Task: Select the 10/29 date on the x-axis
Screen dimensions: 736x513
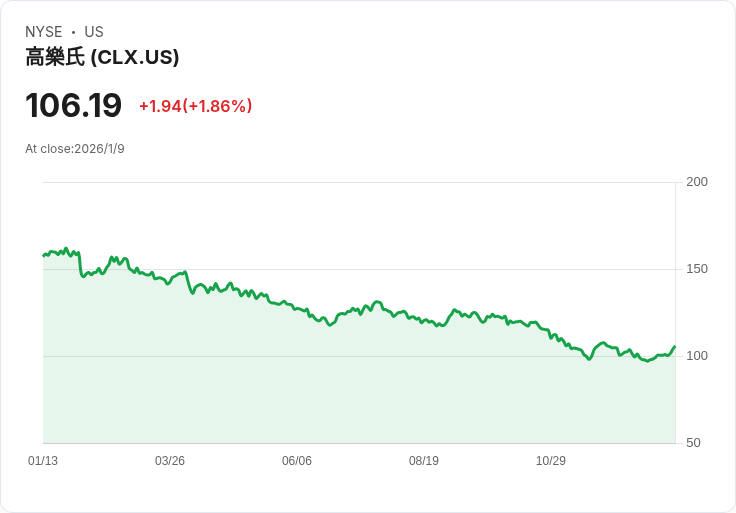Action: point(551,461)
